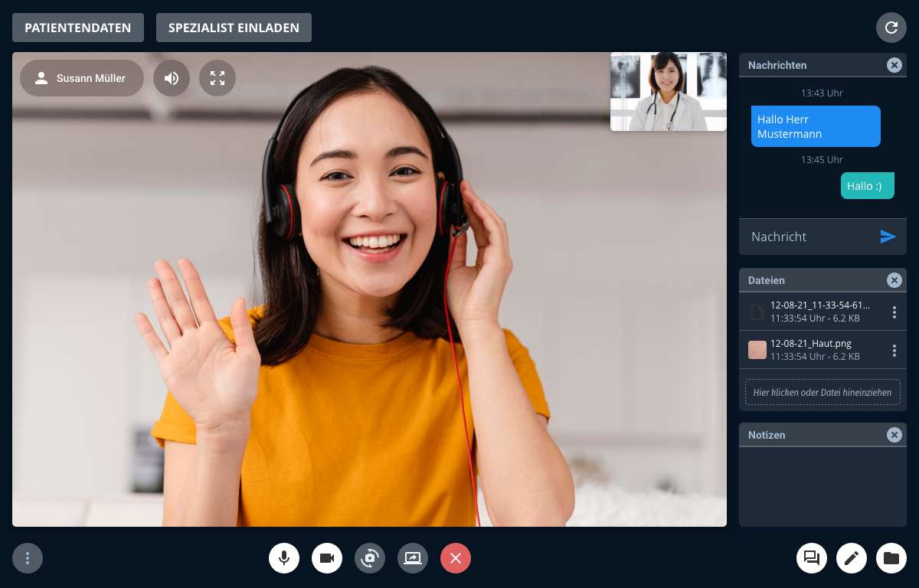
Task: Enter fullscreen video mode
Action: coord(217,78)
